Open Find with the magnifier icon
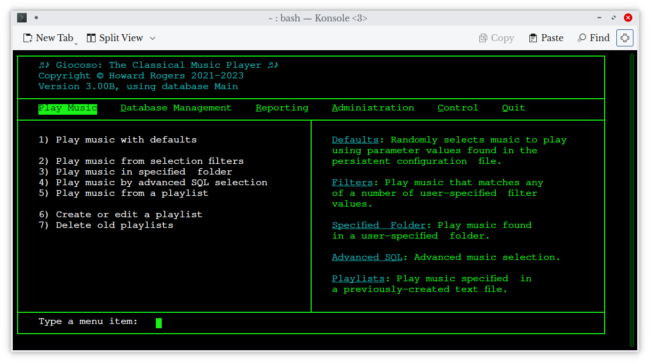Viewport: 650px width, 363px height. 582,38
